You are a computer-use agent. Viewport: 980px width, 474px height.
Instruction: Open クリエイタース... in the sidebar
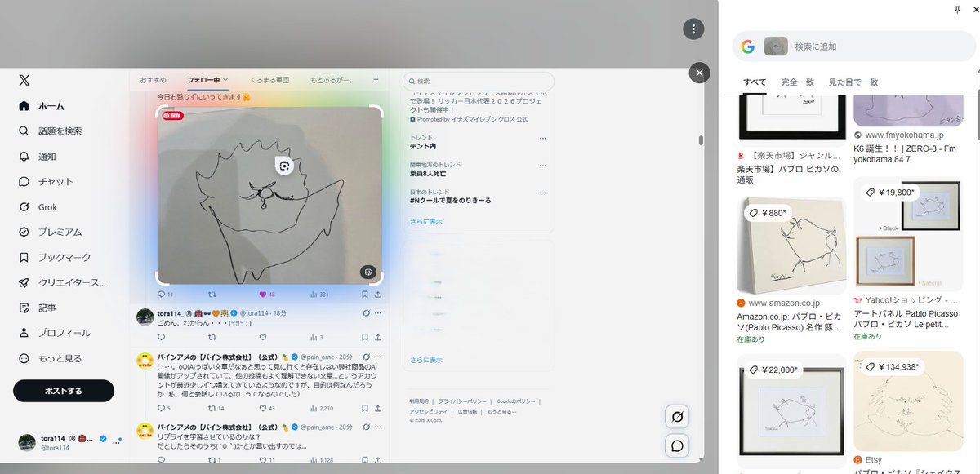click(62, 283)
